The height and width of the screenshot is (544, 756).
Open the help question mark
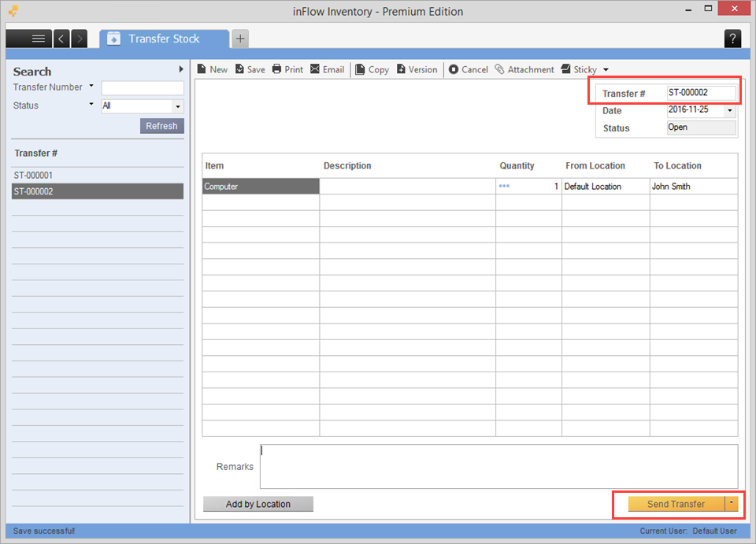[x=732, y=39]
